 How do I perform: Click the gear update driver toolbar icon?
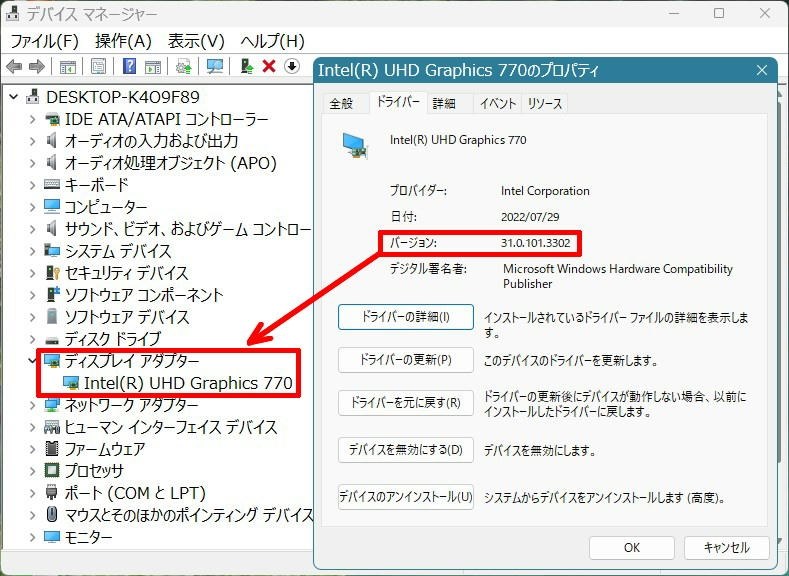tap(184, 66)
